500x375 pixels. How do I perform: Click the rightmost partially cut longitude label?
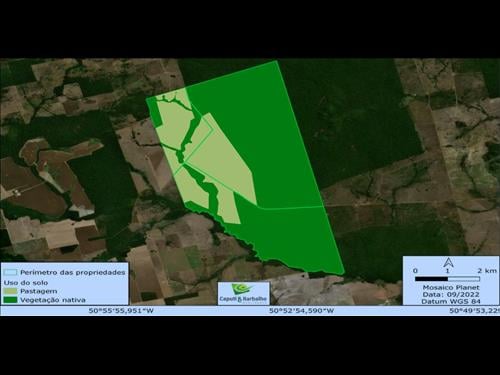[474, 311]
